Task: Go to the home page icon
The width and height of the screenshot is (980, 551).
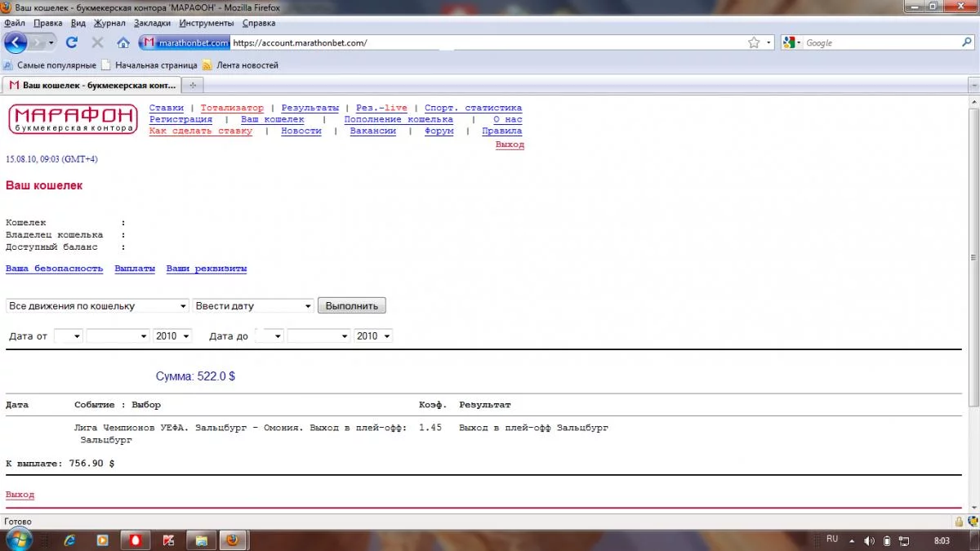Action: click(x=123, y=42)
